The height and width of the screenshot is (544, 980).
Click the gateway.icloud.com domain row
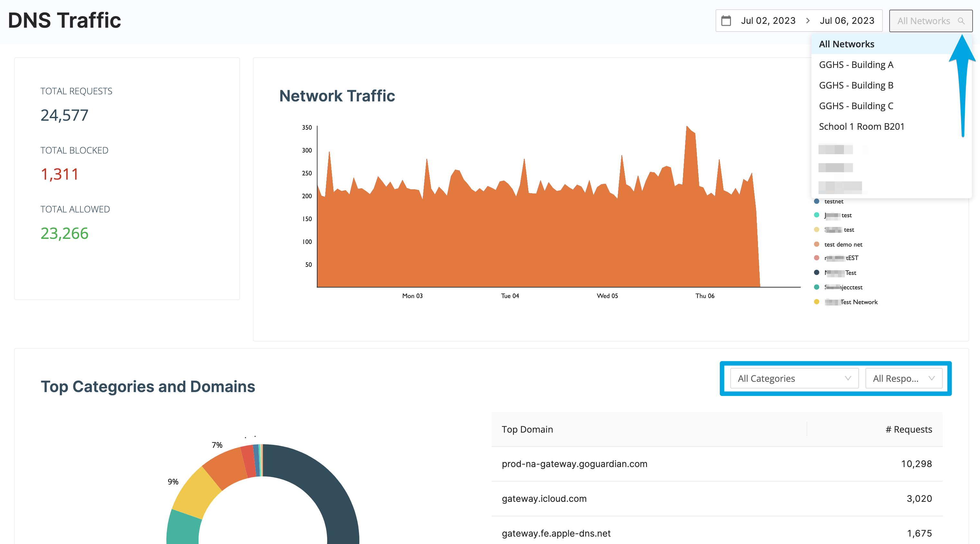717,499
